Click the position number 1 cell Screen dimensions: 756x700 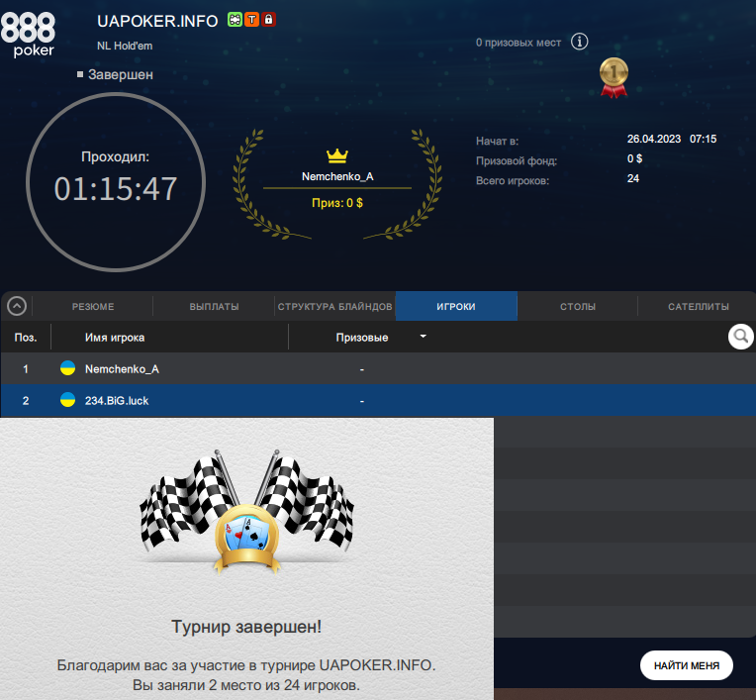26,369
